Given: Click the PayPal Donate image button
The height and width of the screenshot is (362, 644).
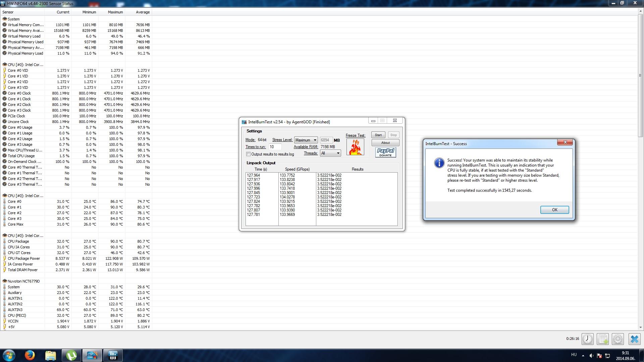Looking at the screenshot, I should (385, 153).
